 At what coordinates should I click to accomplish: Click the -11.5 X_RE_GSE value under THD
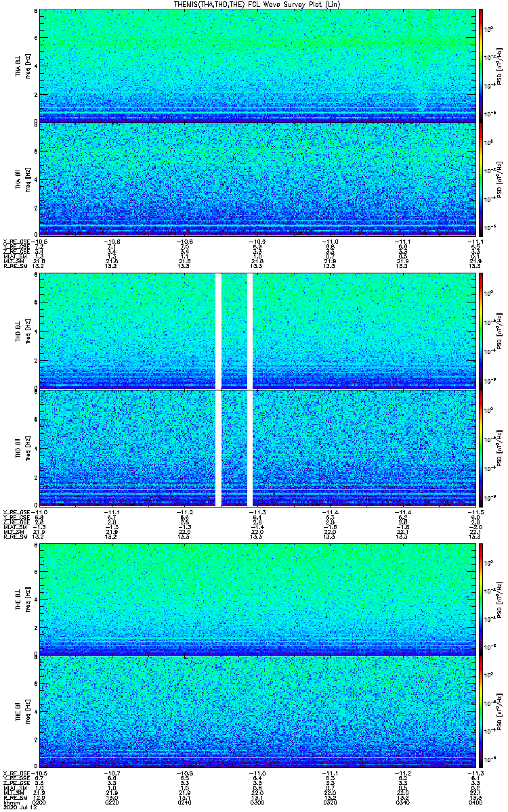click(474, 512)
